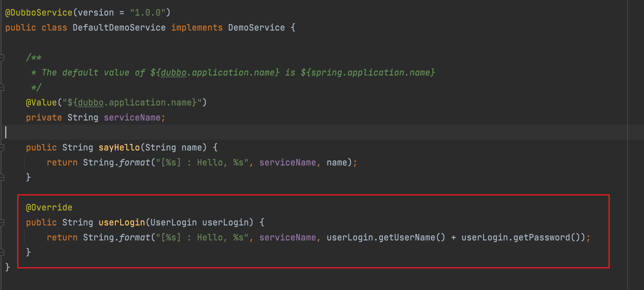Click the DefaultDemoService class name

(119, 28)
